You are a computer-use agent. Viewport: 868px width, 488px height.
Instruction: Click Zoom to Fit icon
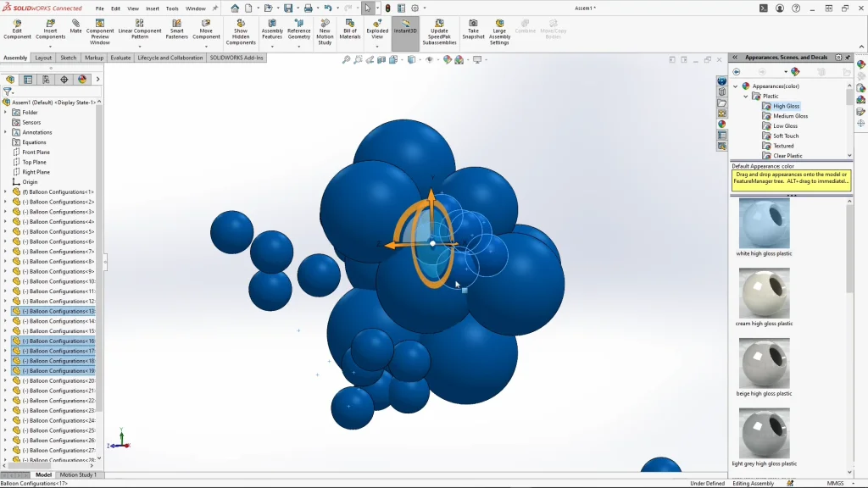point(346,60)
